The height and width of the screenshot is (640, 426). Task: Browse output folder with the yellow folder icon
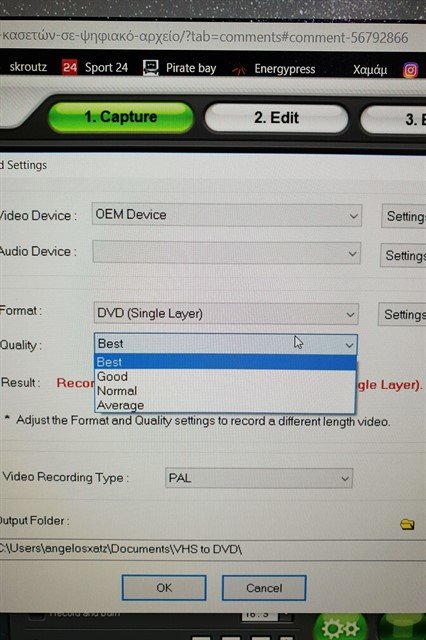tap(407, 524)
